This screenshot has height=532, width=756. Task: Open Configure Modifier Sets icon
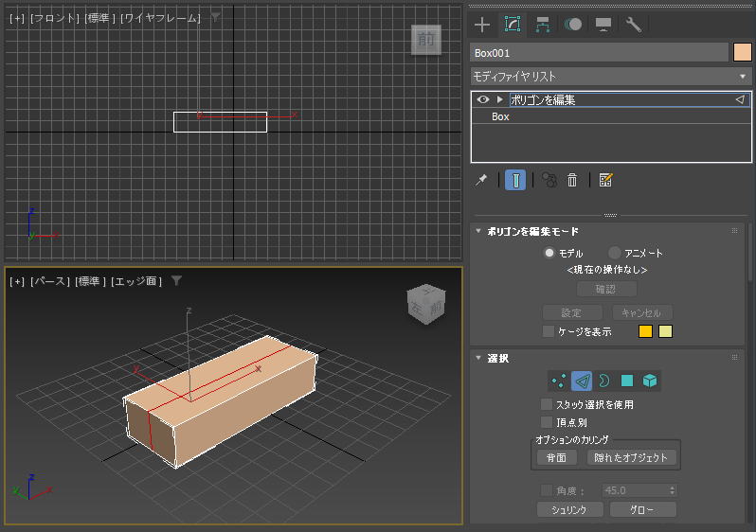click(605, 180)
